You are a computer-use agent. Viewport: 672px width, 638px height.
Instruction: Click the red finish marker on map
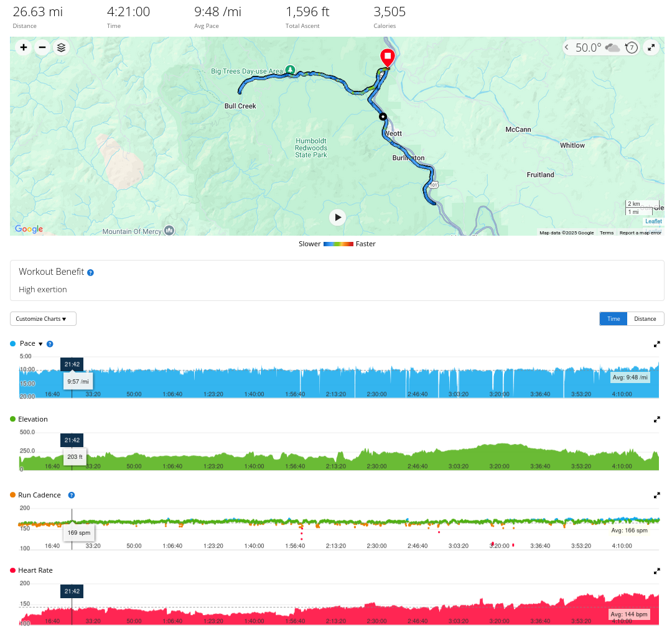(x=388, y=58)
